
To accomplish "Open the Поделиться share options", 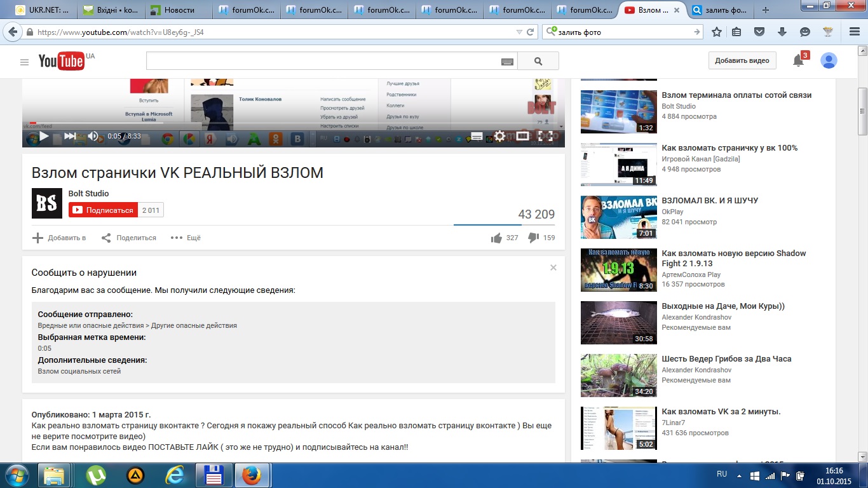I will [x=129, y=238].
